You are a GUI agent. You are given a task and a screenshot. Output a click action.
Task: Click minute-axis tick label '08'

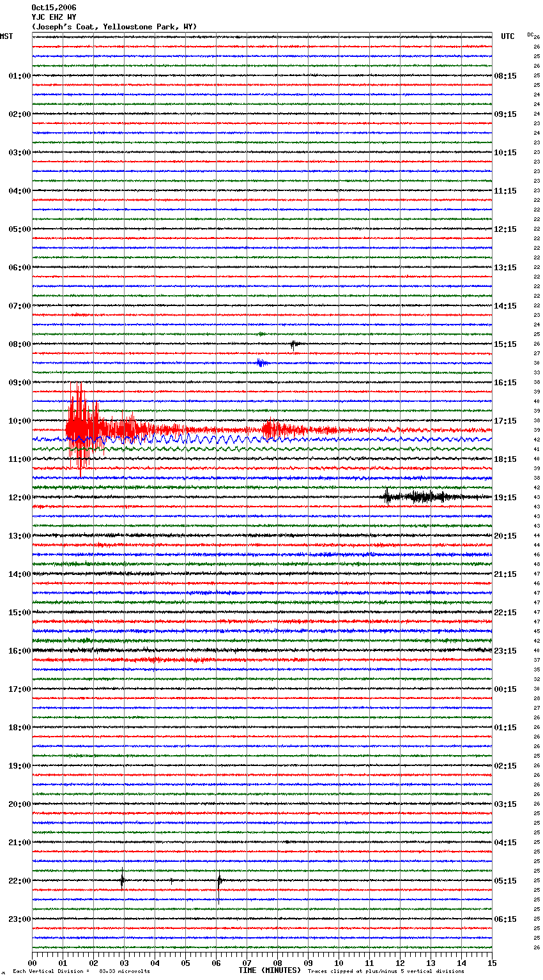coord(277,963)
